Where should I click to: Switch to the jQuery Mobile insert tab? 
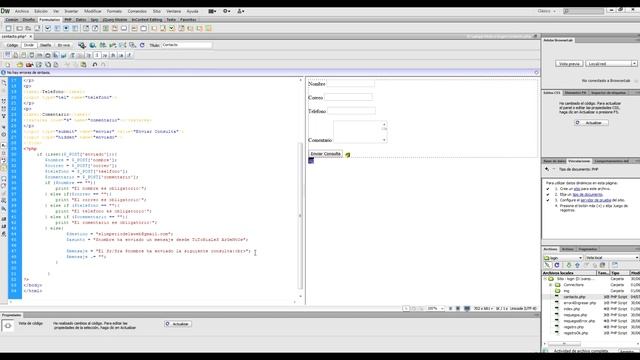pos(115,20)
